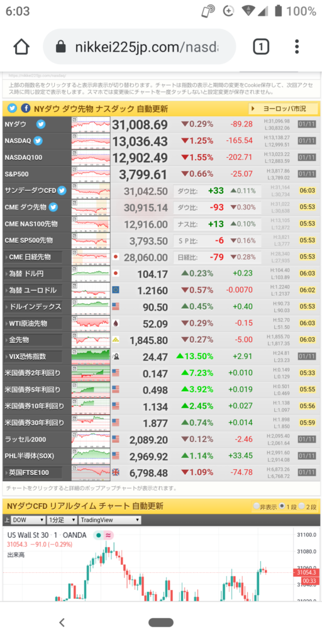Open the S&P500 mini chart thumbnail
Viewport: 322px width, 644px height.
tap(91, 174)
